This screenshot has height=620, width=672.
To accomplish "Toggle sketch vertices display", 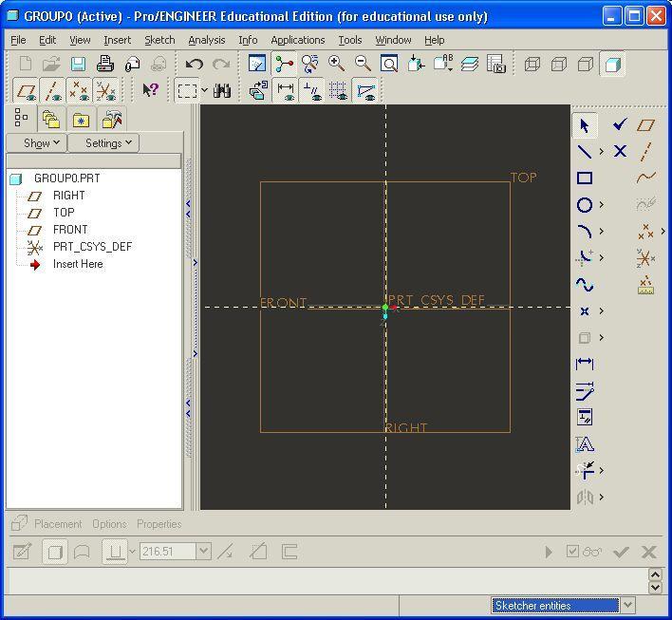I will [364, 90].
